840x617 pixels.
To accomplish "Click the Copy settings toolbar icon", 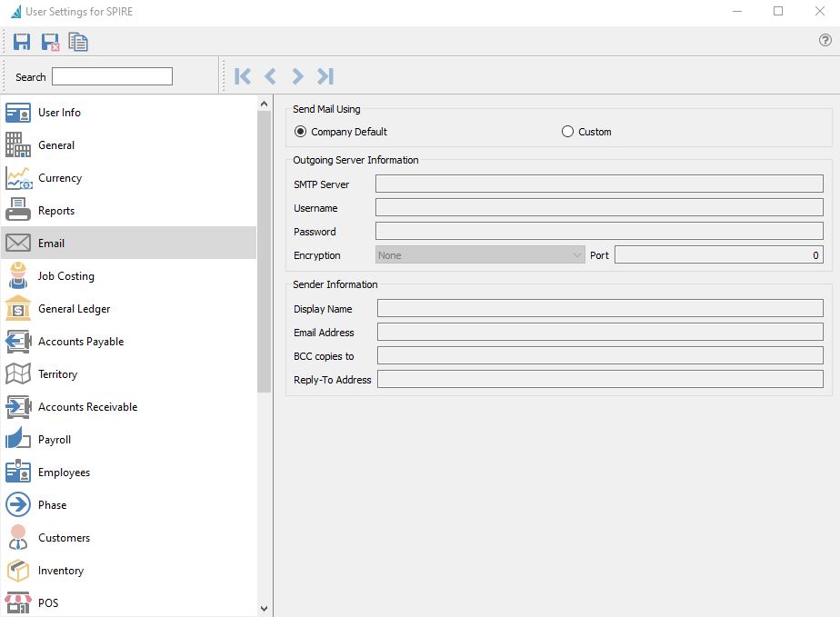I will pos(78,42).
